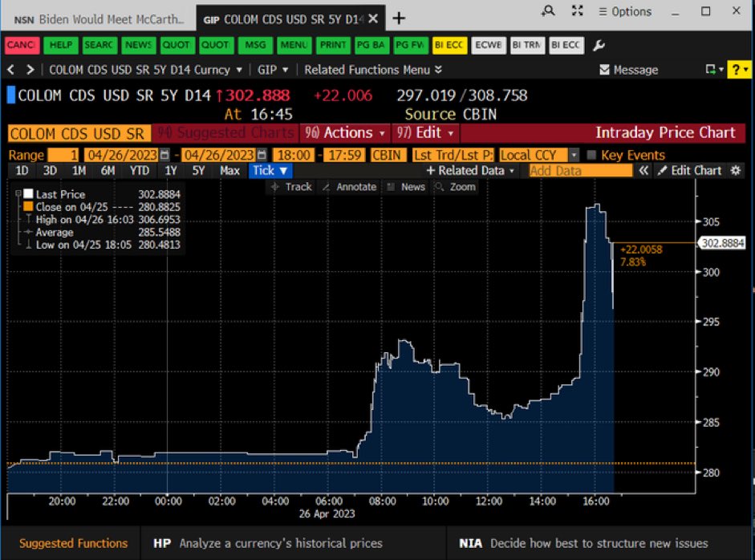Image resolution: width=755 pixels, height=560 pixels.
Task: Activate the Zoom magnifier tool
Action: (x=455, y=187)
